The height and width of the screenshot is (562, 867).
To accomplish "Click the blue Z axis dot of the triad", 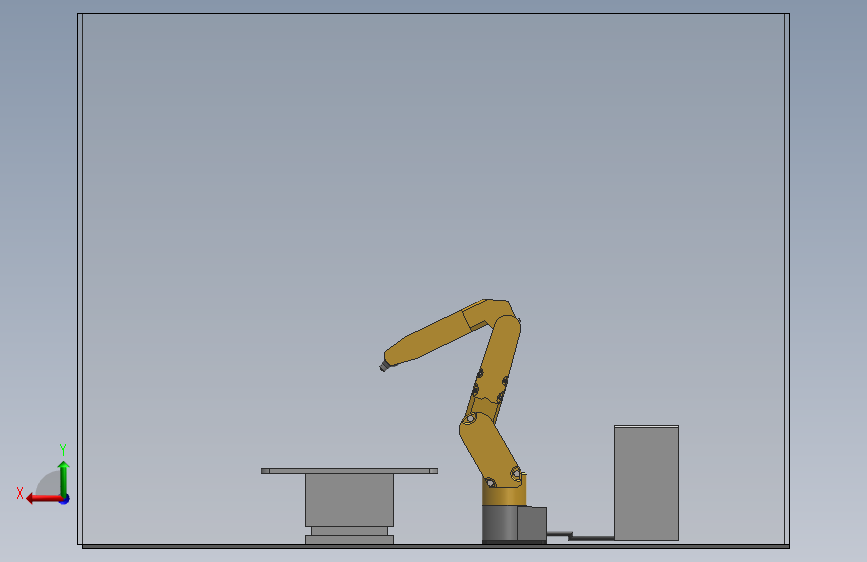I will point(65,499).
